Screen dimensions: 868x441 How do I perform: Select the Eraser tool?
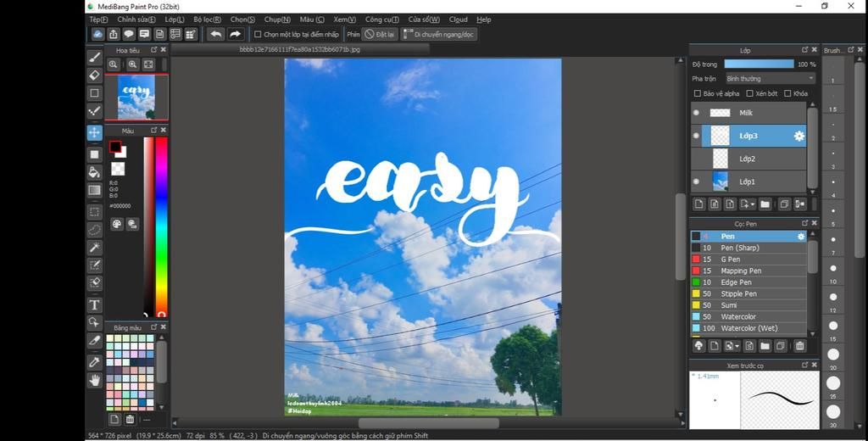pos(95,75)
